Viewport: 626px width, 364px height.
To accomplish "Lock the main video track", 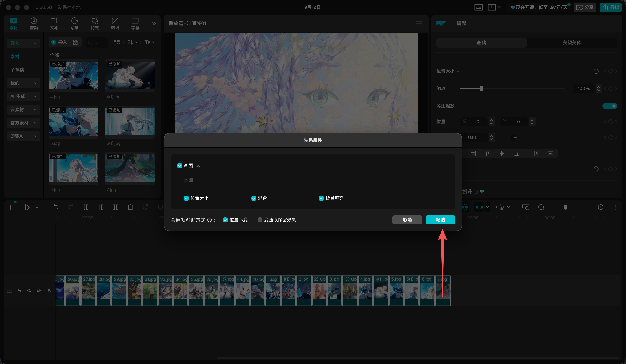I will (19, 291).
